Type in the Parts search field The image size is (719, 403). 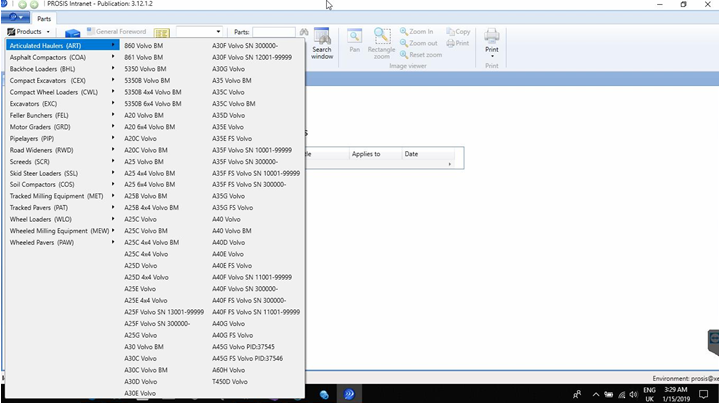(x=273, y=33)
